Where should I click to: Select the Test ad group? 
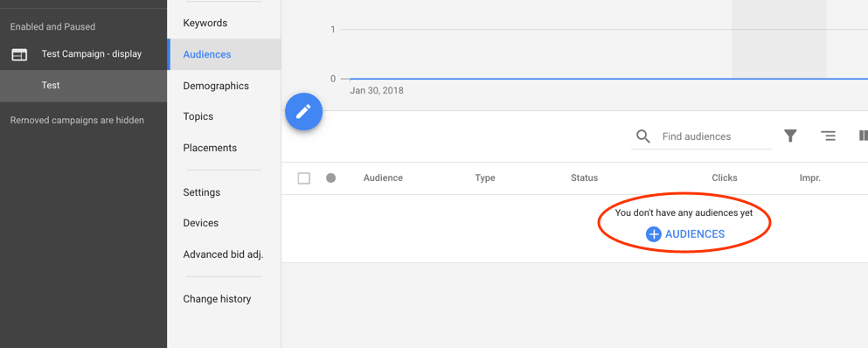click(x=84, y=86)
